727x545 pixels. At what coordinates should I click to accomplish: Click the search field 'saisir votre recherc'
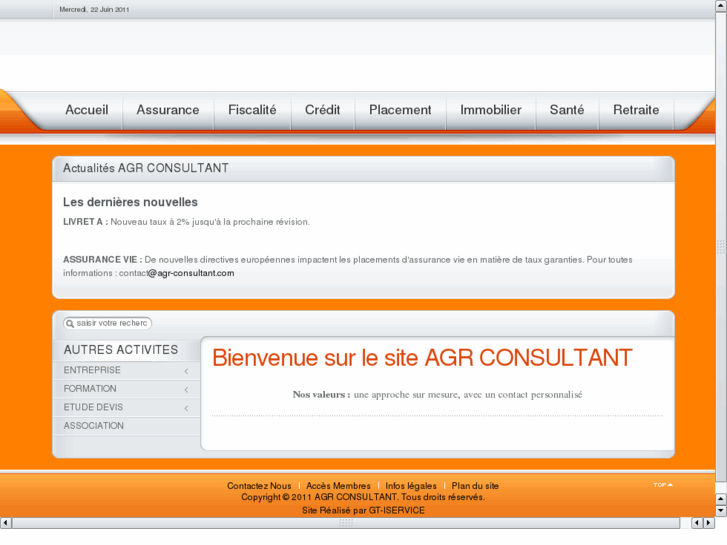[x=108, y=323]
